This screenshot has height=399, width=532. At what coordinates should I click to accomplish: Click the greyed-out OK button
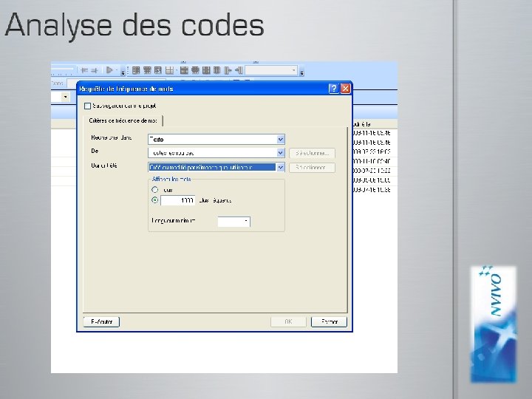pyautogui.click(x=288, y=321)
